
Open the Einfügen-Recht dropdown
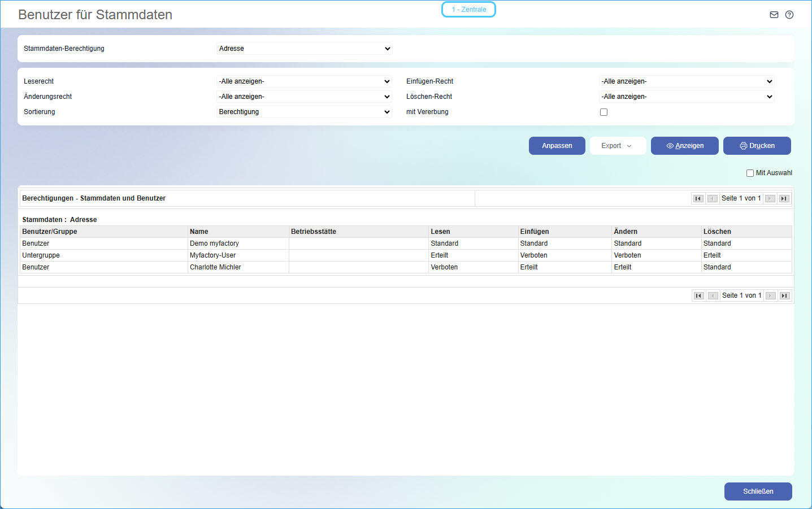coord(686,81)
